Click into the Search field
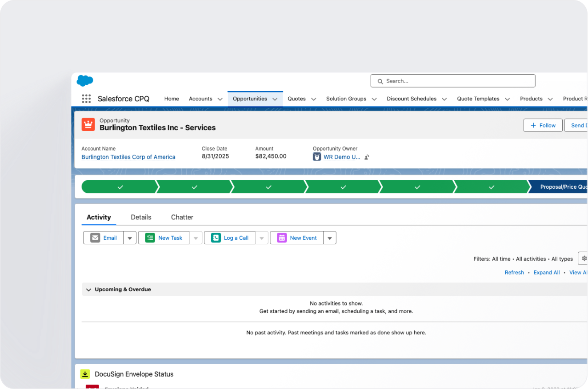This screenshot has height=389, width=588. tap(453, 81)
